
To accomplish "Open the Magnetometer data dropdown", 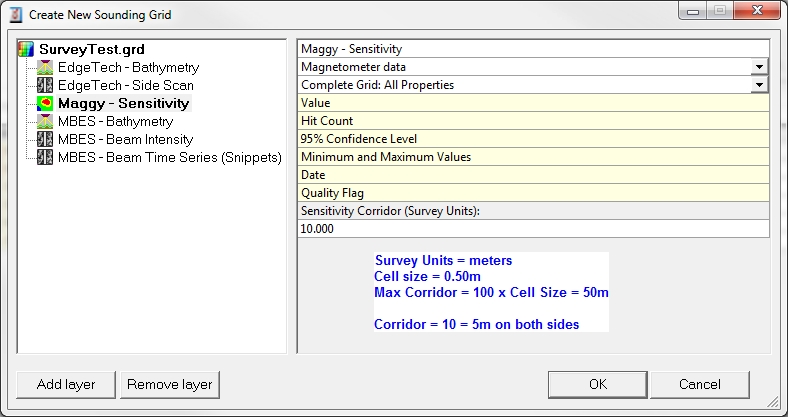I will point(760,67).
